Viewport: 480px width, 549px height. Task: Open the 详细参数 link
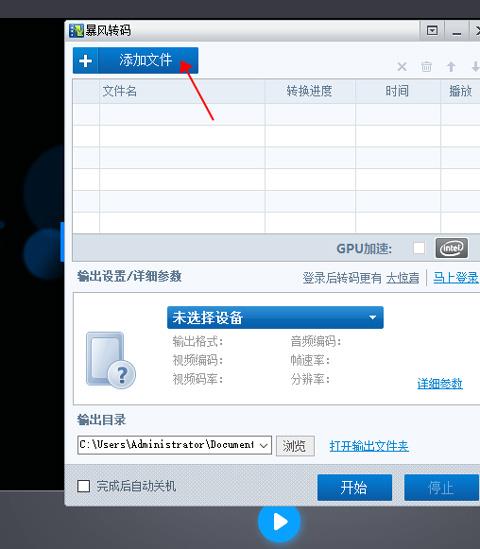[440, 384]
